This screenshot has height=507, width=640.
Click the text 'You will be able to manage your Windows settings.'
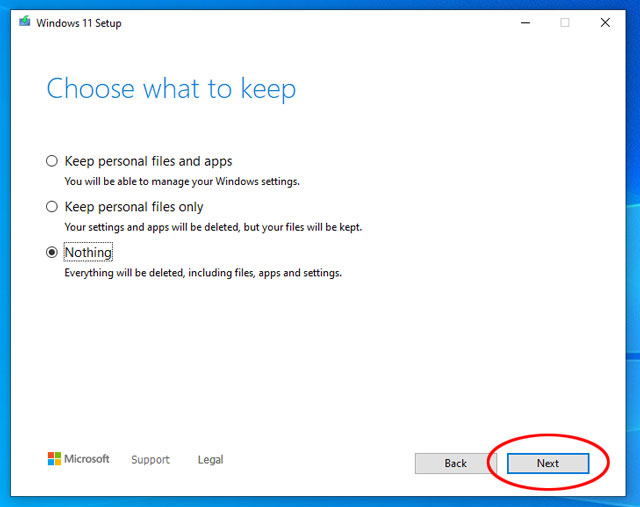click(x=182, y=181)
